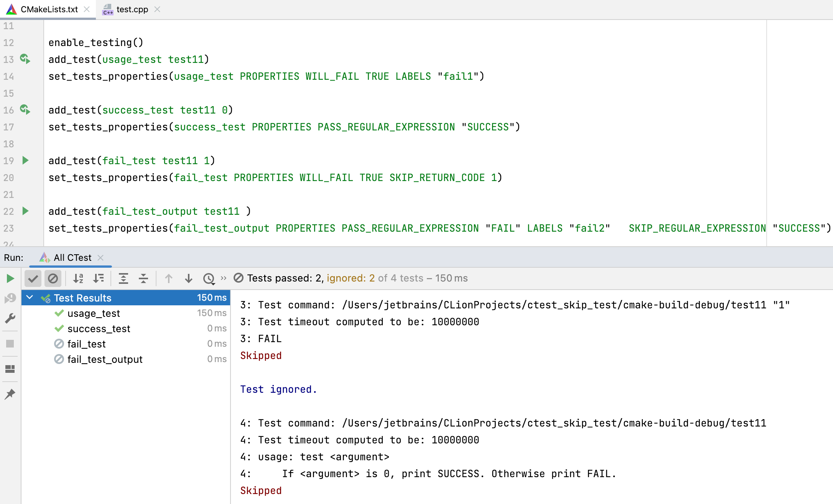
Task: Click the Stop process square icon
Action: [x=10, y=344]
